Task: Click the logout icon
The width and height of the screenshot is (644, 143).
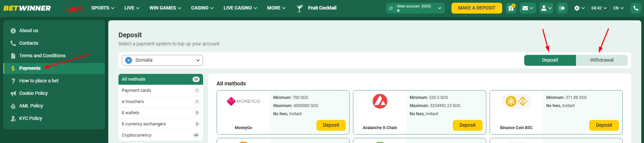Action: pyautogui.click(x=562, y=8)
